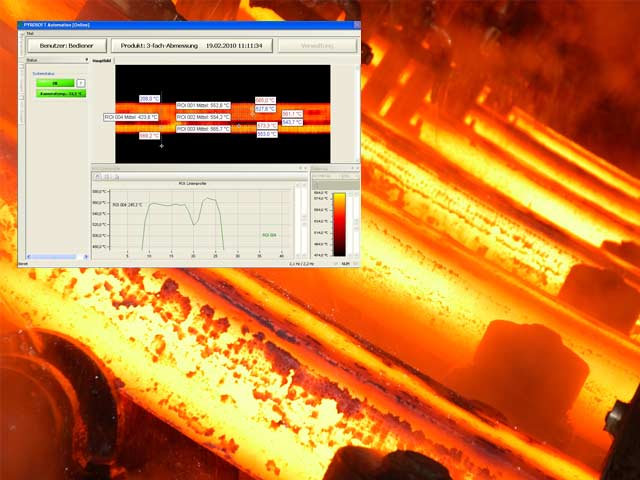Click the Benutzer: Bediener button

point(65,46)
